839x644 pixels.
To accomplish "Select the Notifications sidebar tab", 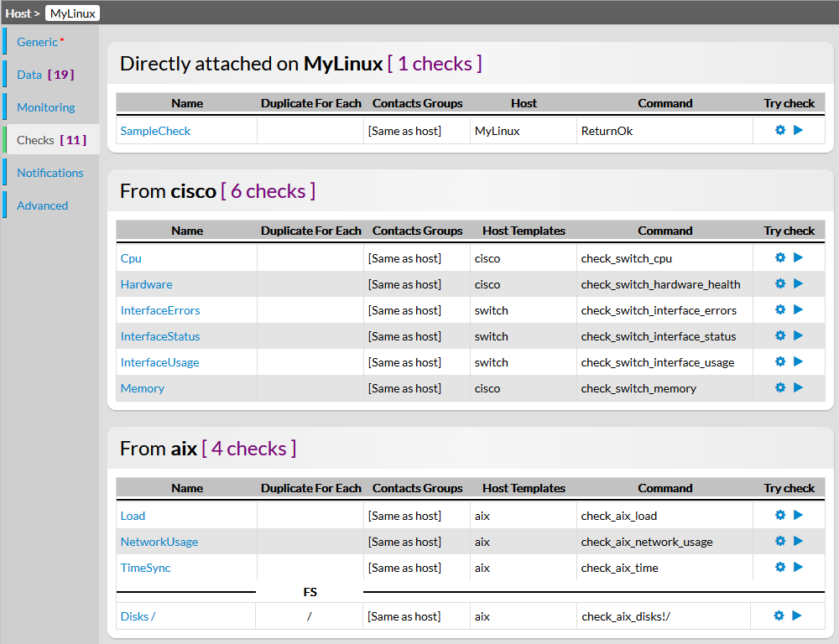I will pos(50,173).
